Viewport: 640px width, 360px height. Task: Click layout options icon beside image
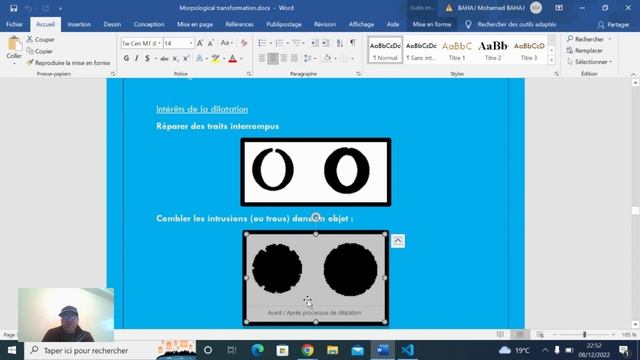pos(398,241)
